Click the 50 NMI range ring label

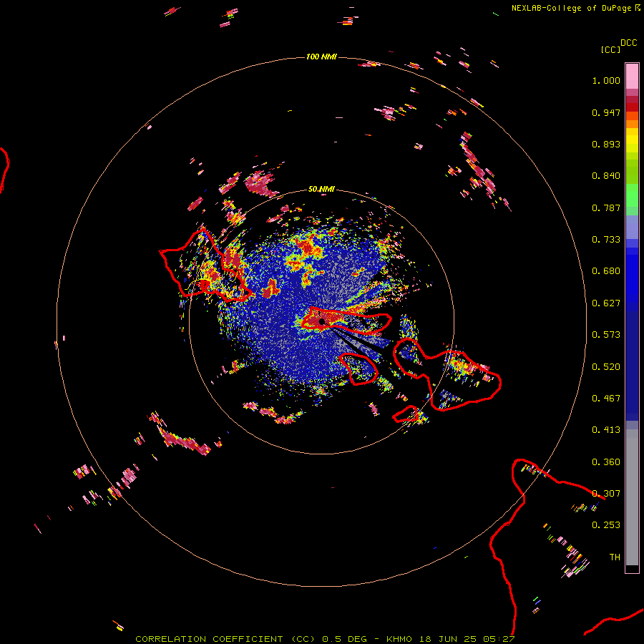pos(321,189)
